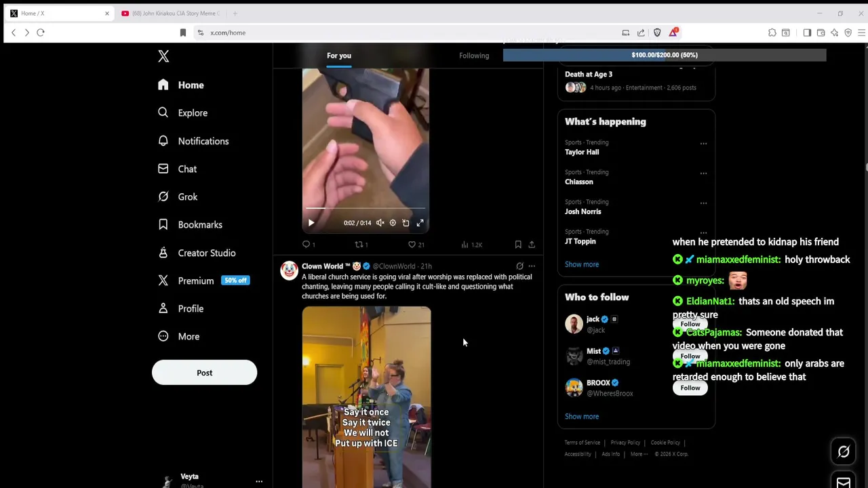
Task: Open Premium 50% off page
Action: 203,281
